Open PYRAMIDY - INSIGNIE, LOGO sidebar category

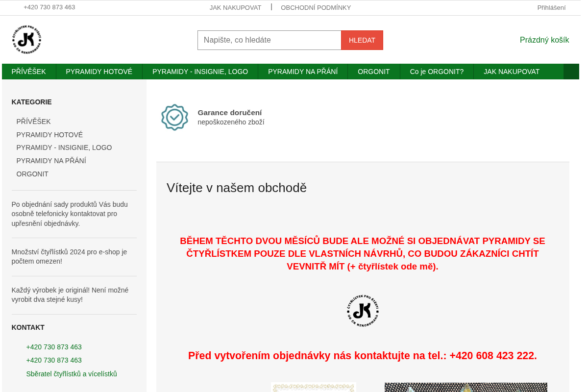(64, 147)
